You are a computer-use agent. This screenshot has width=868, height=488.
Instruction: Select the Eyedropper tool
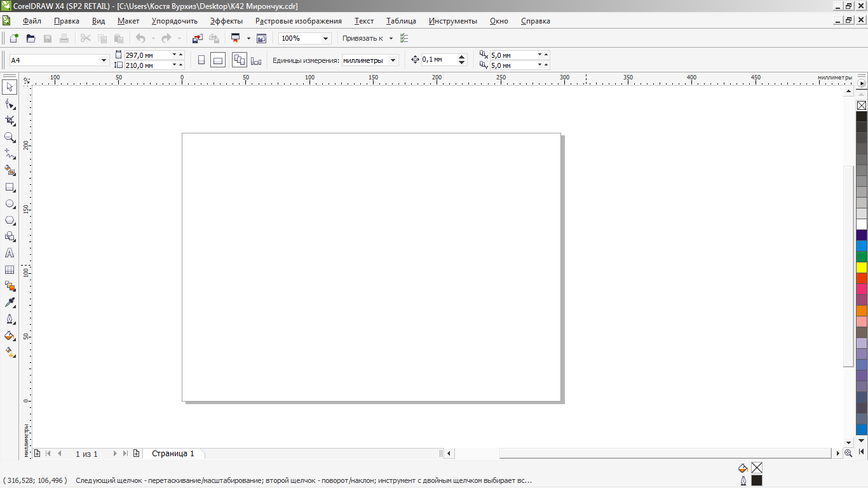click(x=10, y=302)
